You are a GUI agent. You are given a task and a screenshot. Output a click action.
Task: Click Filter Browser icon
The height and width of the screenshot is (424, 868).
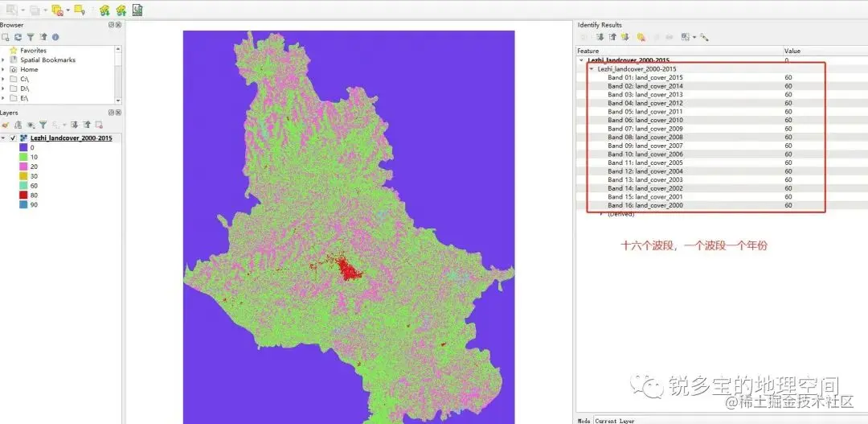(31, 37)
